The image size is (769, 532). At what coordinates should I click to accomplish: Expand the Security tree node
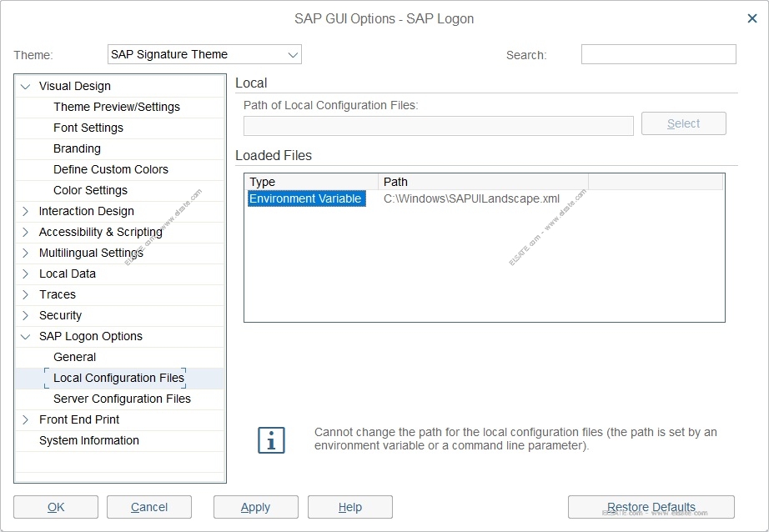[x=26, y=315]
